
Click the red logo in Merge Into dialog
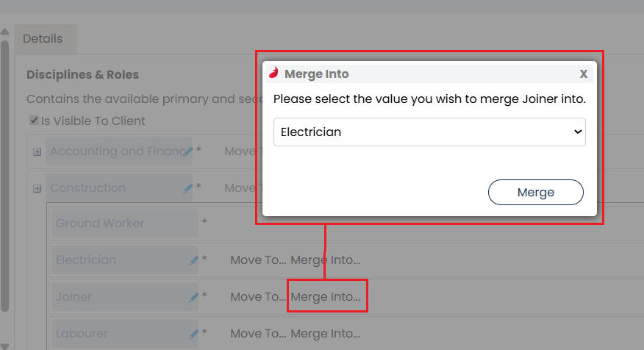point(274,74)
